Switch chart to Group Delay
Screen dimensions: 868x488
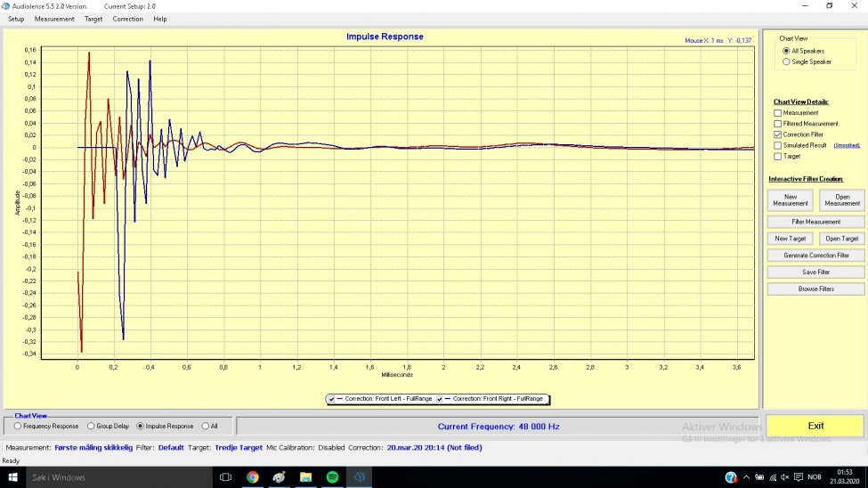pyautogui.click(x=91, y=427)
